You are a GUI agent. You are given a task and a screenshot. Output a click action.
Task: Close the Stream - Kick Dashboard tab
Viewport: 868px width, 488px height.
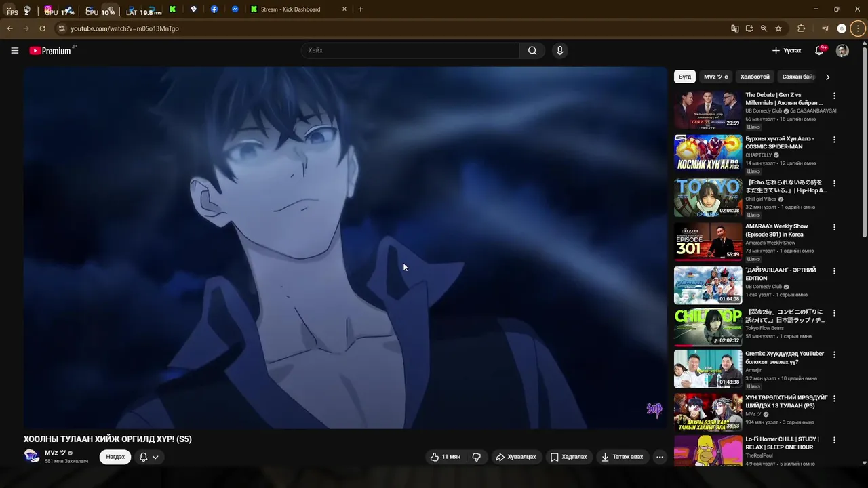pyautogui.click(x=344, y=9)
